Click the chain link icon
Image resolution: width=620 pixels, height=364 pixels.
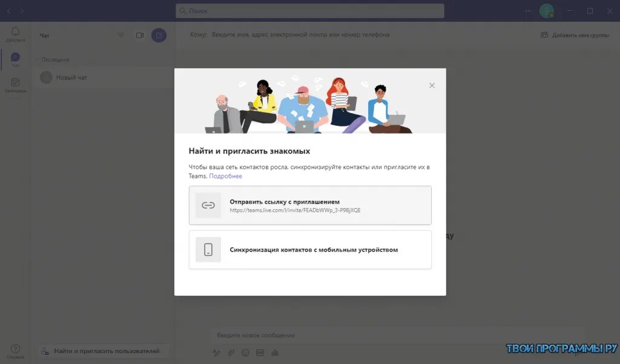pos(208,206)
